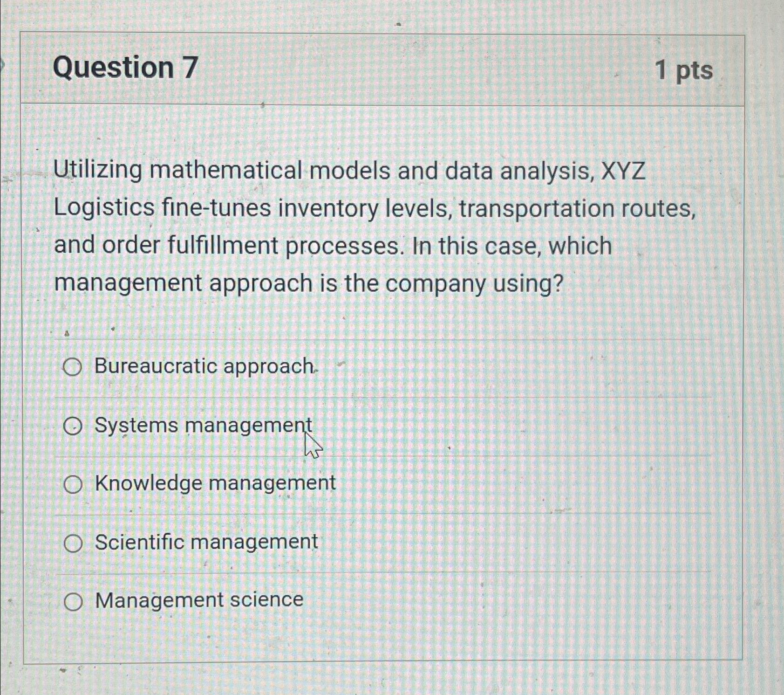Click the Knowledge management label text
This screenshot has height=695, width=784.
pyautogui.click(x=214, y=483)
